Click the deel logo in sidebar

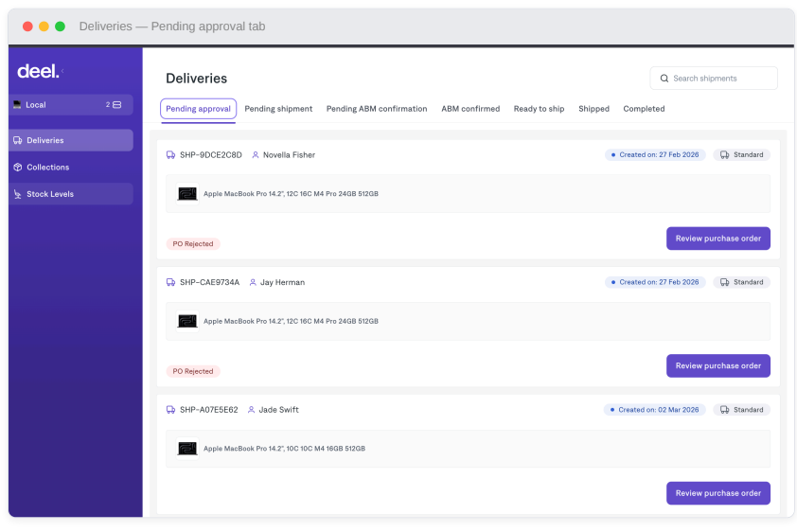pyautogui.click(x=38, y=71)
